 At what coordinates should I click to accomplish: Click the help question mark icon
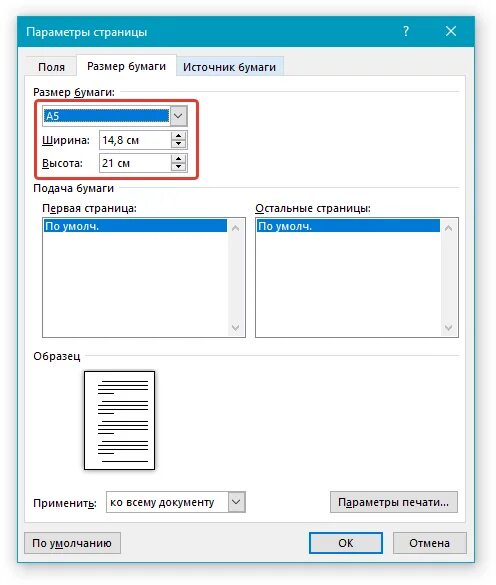(x=406, y=31)
